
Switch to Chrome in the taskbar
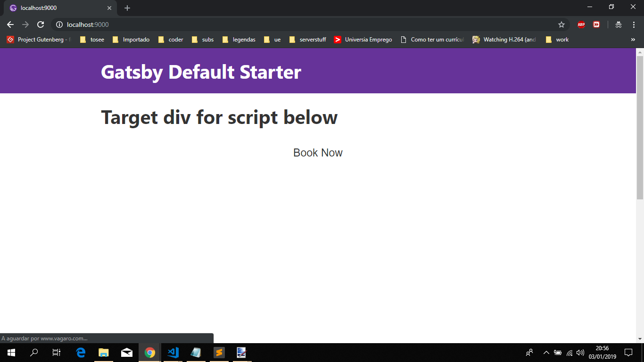click(150, 353)
